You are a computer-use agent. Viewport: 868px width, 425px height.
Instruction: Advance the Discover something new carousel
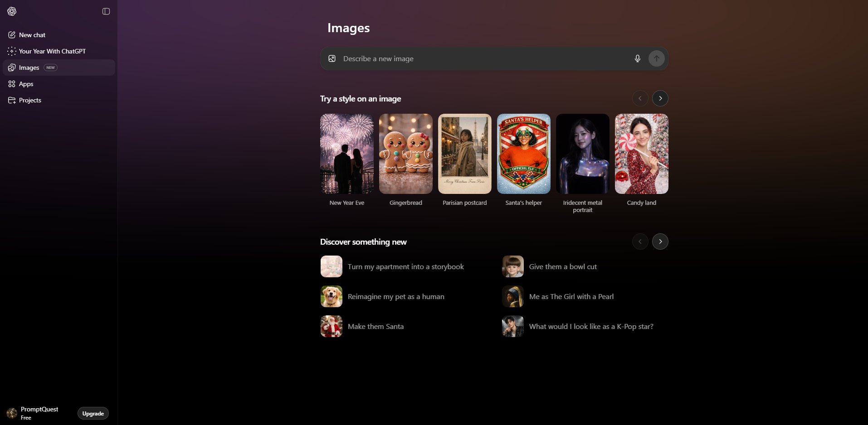660,241
